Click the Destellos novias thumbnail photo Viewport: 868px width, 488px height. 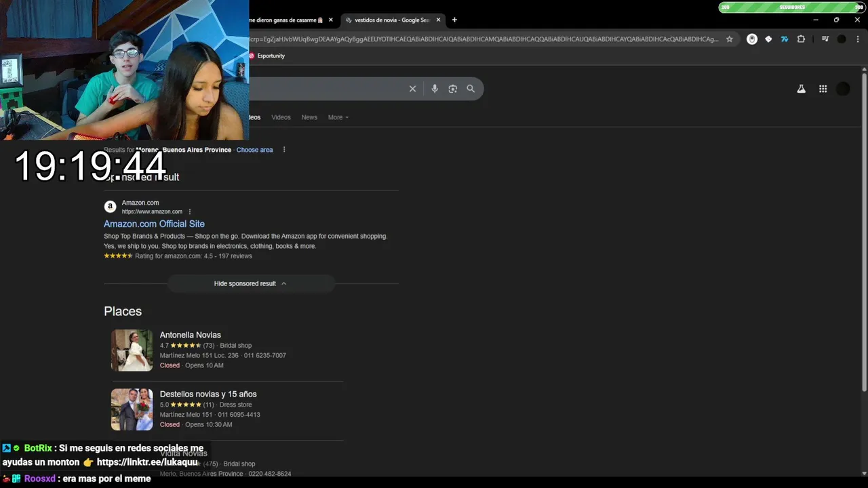pos(132,409)
